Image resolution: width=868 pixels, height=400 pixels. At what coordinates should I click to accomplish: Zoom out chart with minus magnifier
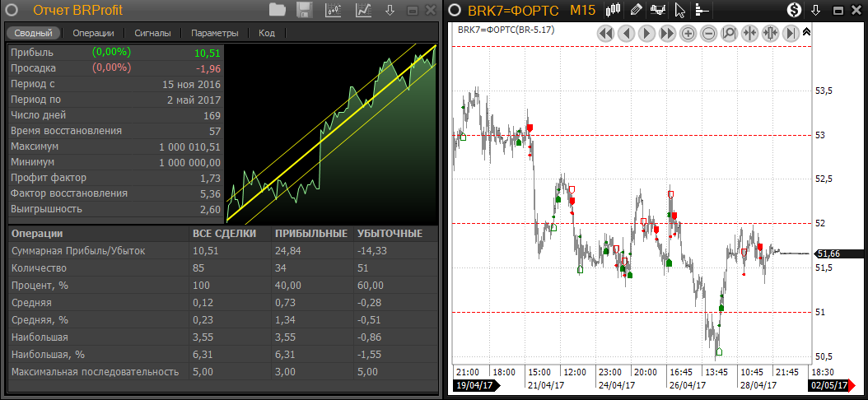click(707, 34)
